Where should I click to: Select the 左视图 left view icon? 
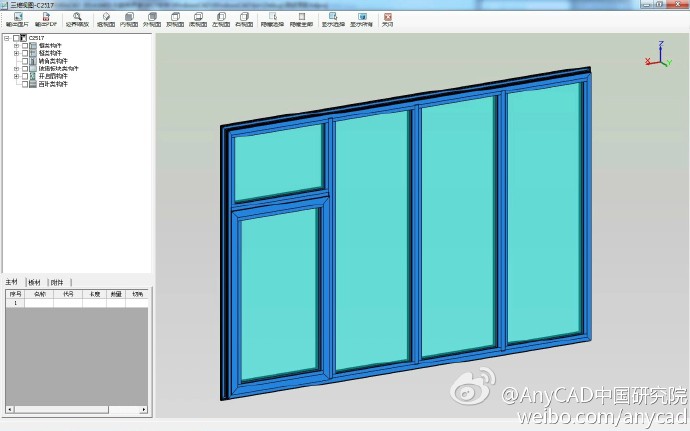(x=221, y=18)
